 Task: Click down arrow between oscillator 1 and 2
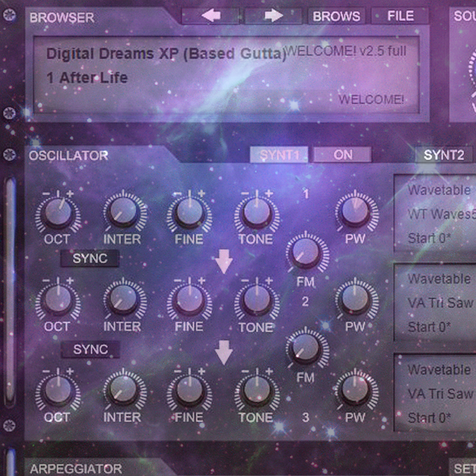coord(224,261)
